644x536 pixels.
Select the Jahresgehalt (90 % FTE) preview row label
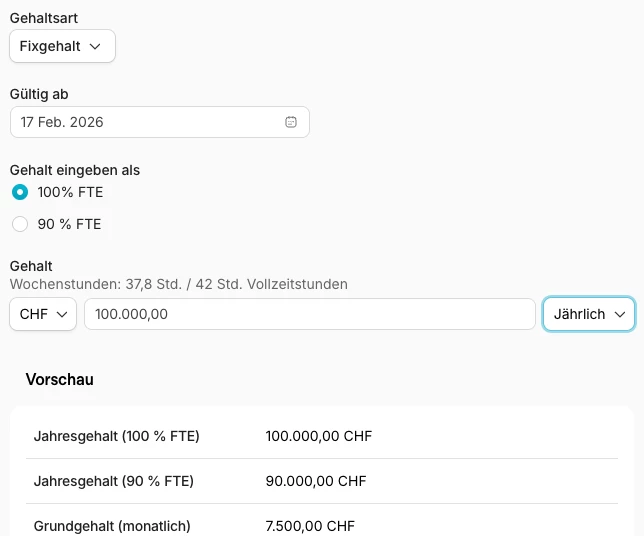pos(114,481)
